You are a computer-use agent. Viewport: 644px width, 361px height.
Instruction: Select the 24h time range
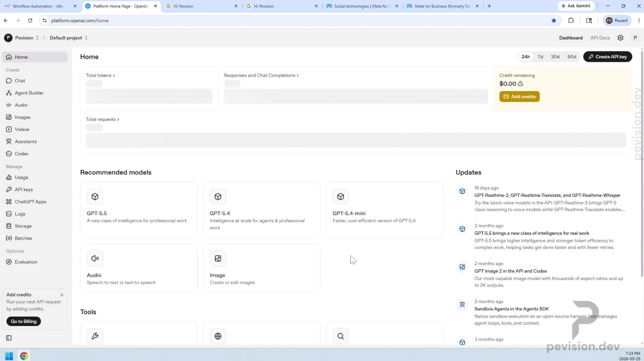coord(526,57)
